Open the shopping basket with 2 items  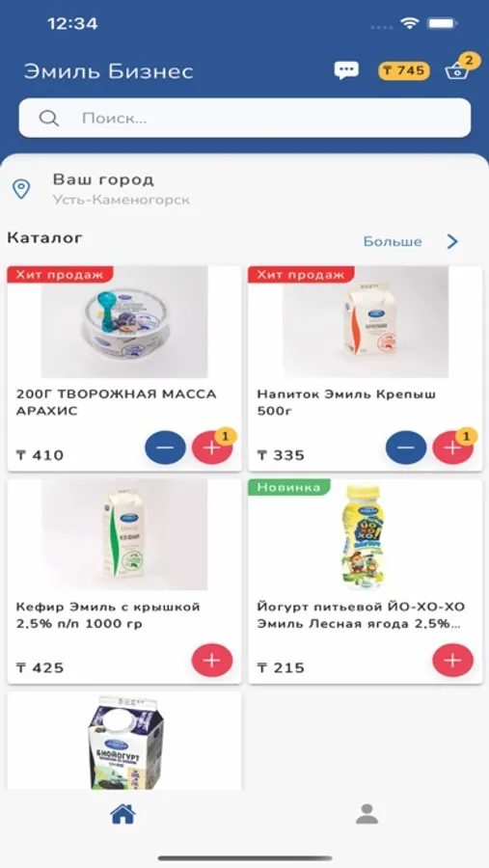coord(459,69)
